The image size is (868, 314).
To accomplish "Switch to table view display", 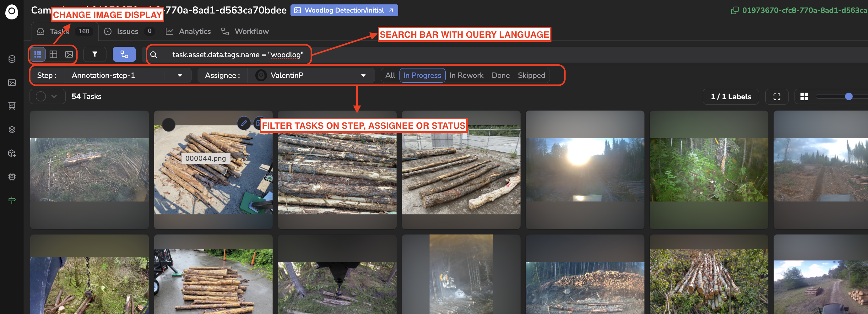I will pos(53,54).
